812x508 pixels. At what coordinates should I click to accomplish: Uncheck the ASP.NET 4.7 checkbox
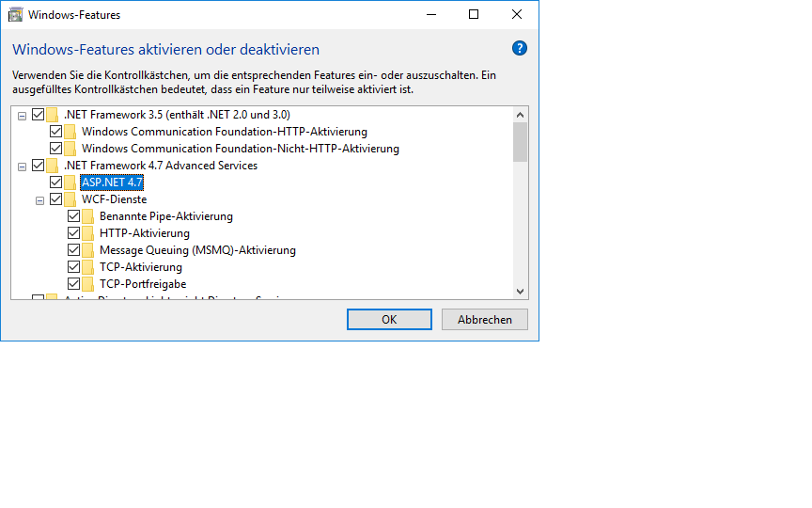56,183
